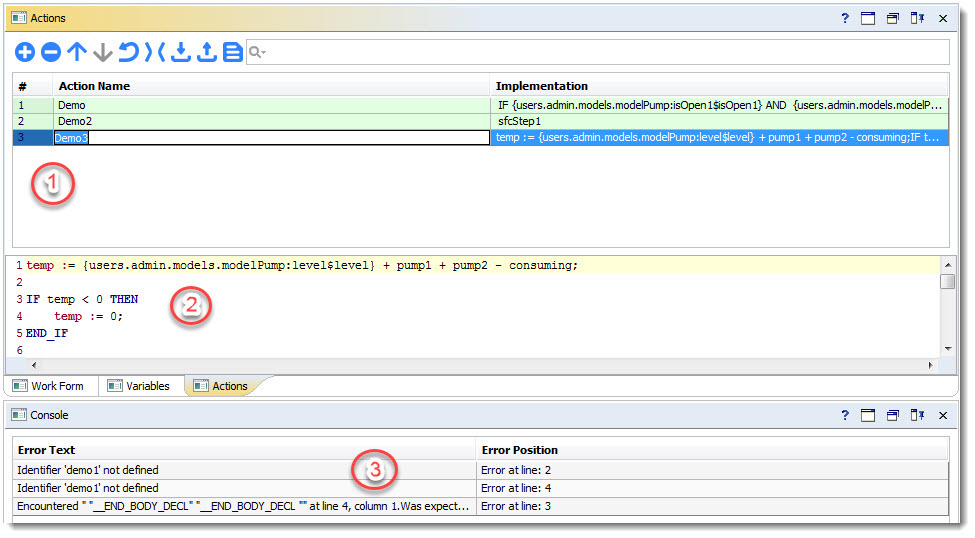This screenshot has height=538, width=975.
Task: Click the undo curved arrow icon
Action: pos(129,53)
